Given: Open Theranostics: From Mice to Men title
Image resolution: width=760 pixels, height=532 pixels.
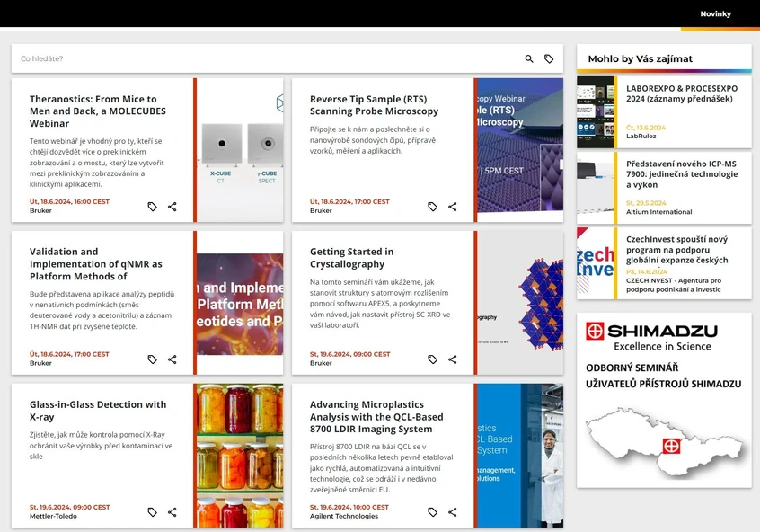Looking at the screenshot, I should click(x=97, y=111).
